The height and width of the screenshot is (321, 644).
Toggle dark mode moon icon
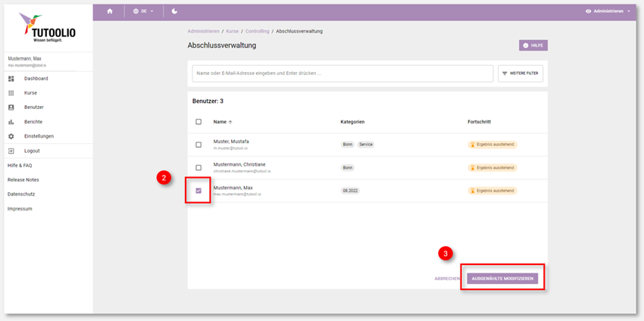pyautogui.click(x=174, y=11)
